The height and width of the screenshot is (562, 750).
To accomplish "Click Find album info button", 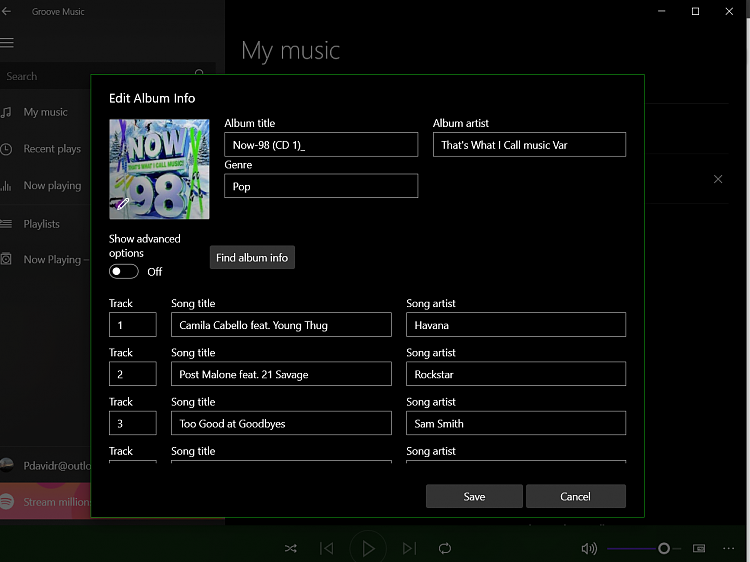I will (252, 258).
